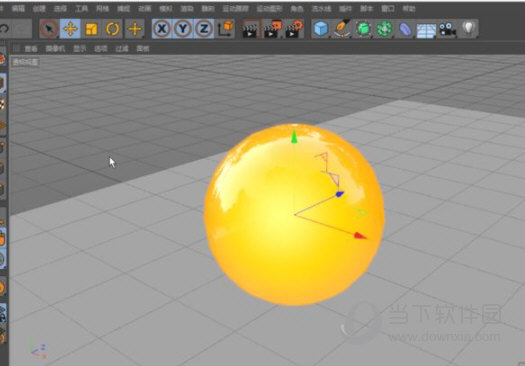Click the Undo arrow icon

[4, 29]
